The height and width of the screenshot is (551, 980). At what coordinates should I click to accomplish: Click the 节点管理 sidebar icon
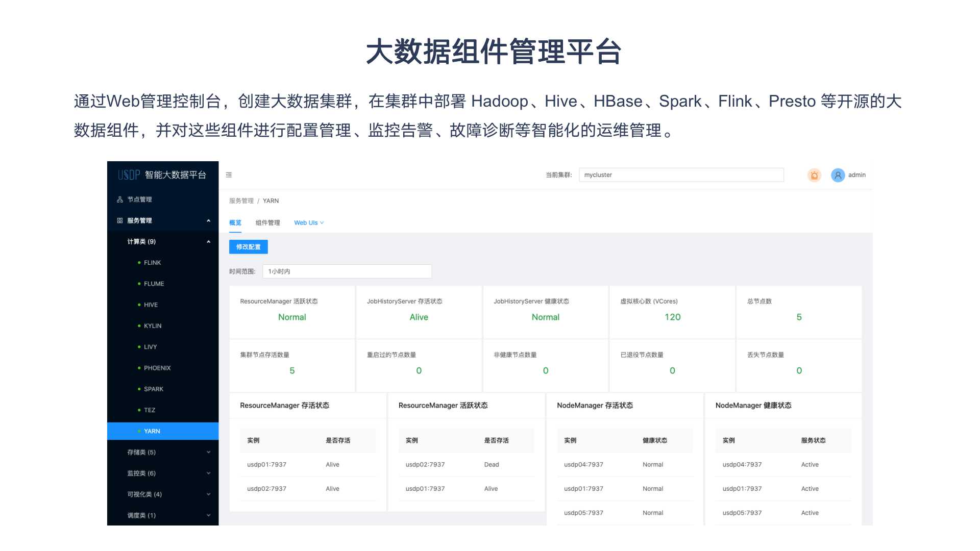pyautogui.click(x=120, y=199)
